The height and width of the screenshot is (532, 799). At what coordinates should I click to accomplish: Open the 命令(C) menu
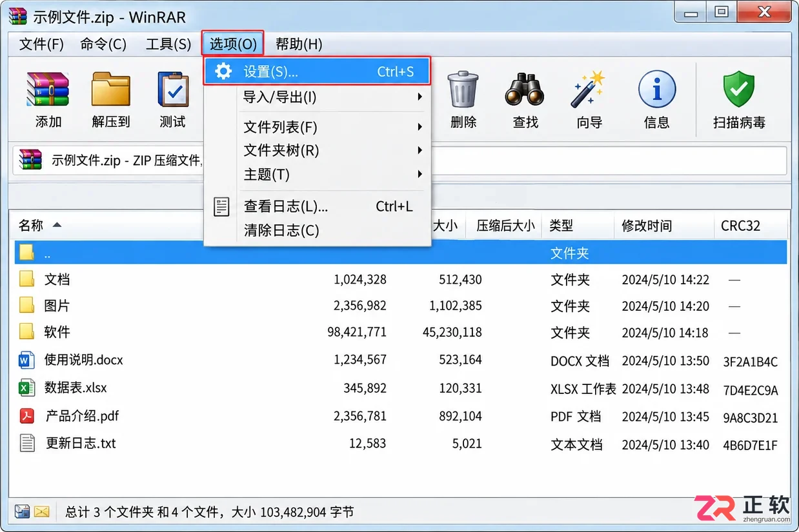coord(103,44)
